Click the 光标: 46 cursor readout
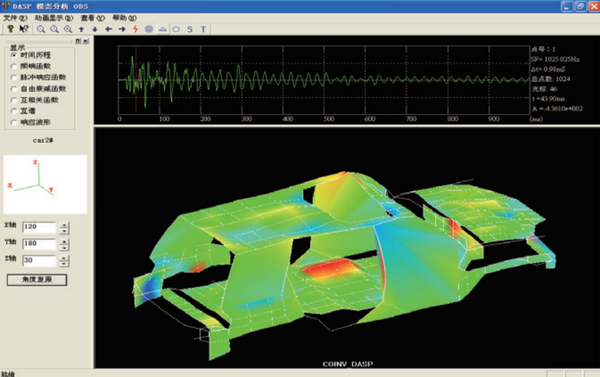 pyautogui.click(x=544, y=89)
